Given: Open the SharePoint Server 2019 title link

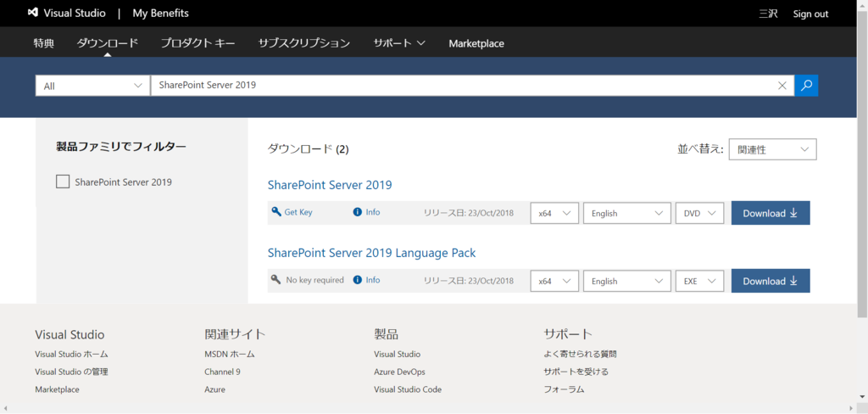Looking at the screenshot, I should pyautogui.click(x=330, y=185).
